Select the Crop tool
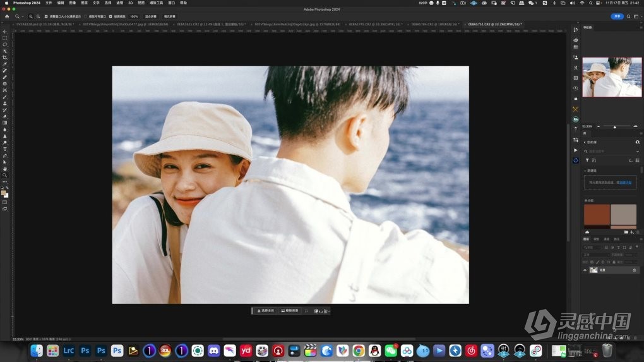This screenshot has width=644, height=362. (x=5, y=57)
